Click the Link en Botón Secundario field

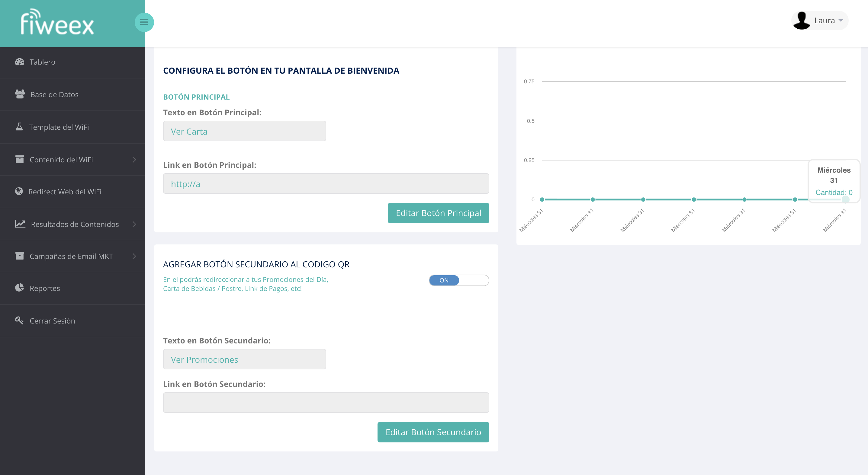326,402
